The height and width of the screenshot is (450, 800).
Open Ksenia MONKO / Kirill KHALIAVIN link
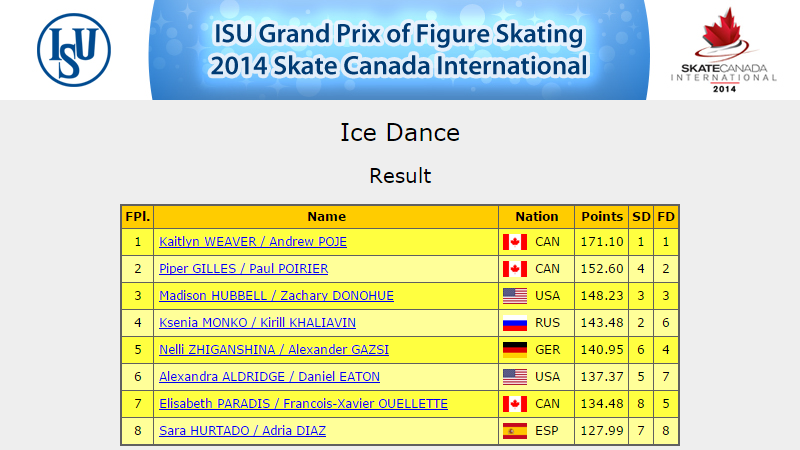point(258,323)
